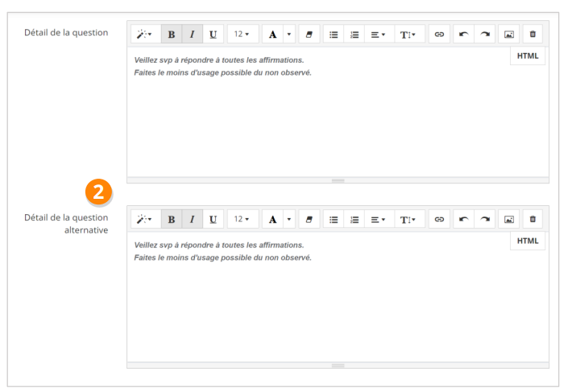Click the trash icon in the top editor
Image resolution: width=572 pixels, height=392 pixels.
[x=533, y=35]
